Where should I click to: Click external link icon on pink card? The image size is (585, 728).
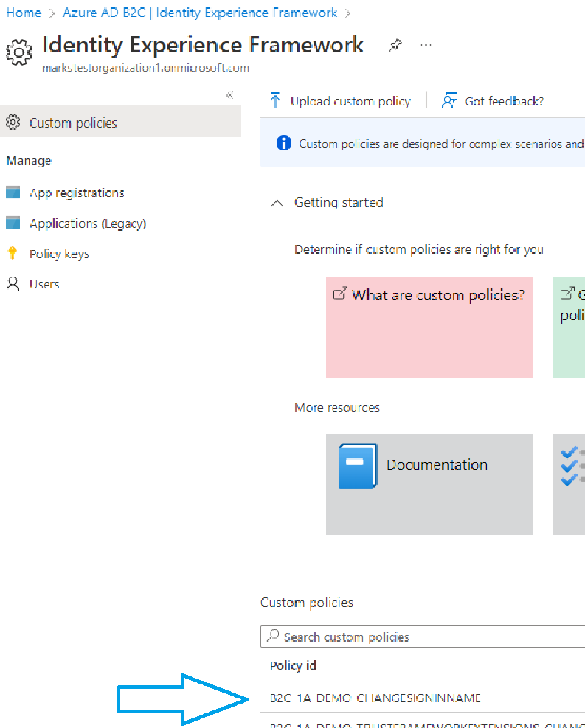pos(340,294)
